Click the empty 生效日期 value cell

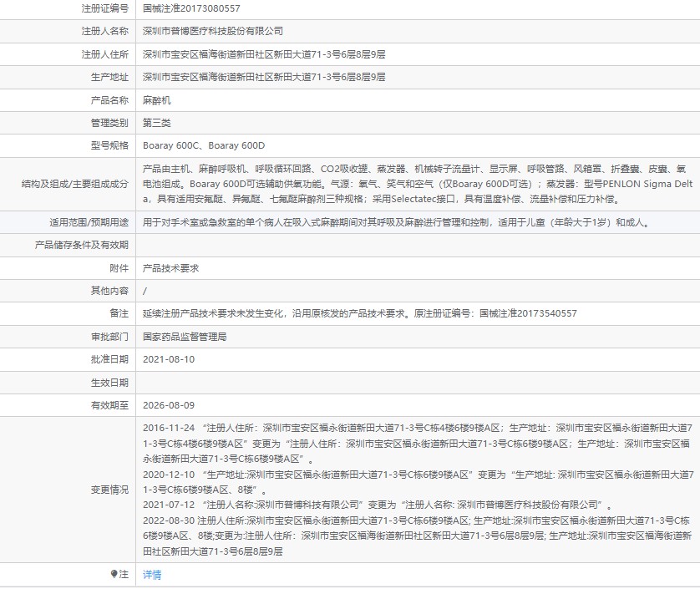(x=418, y=383)
